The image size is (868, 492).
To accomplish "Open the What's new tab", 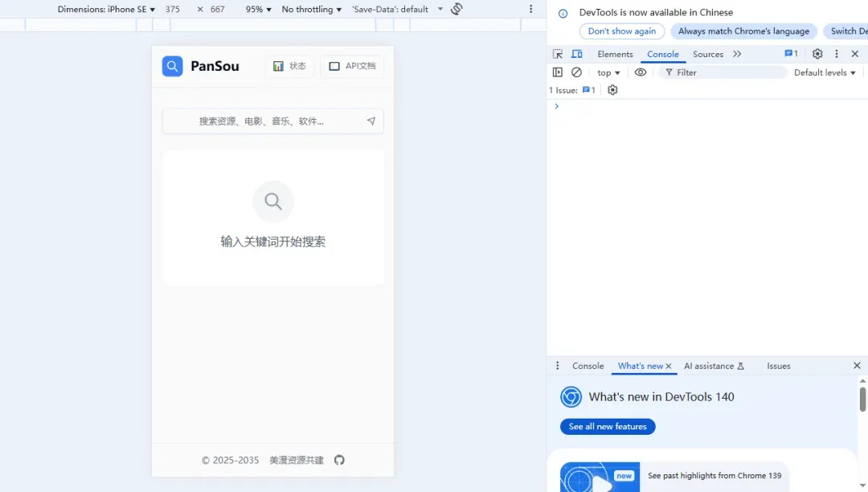I will coord(639,366).
